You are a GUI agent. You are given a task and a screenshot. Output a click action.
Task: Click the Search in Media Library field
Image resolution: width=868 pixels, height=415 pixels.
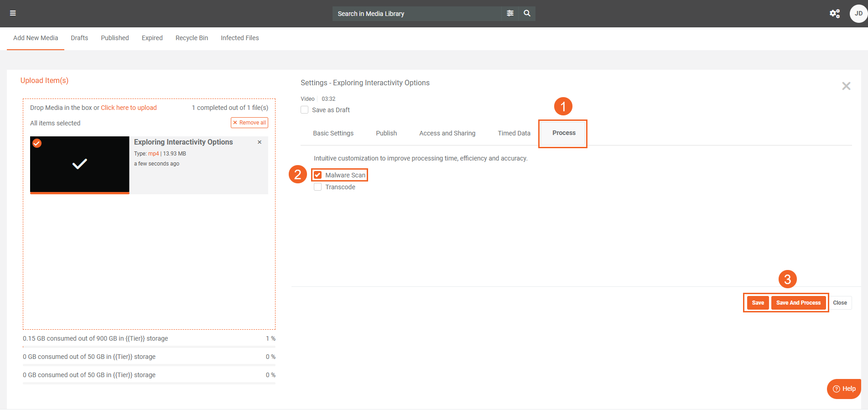tap(416, 14)
